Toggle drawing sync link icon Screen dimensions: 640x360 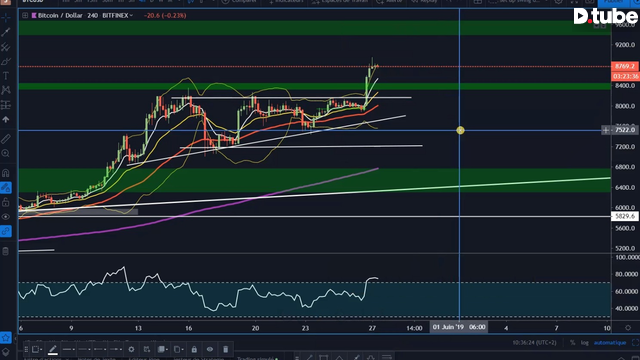click(6, 231)
